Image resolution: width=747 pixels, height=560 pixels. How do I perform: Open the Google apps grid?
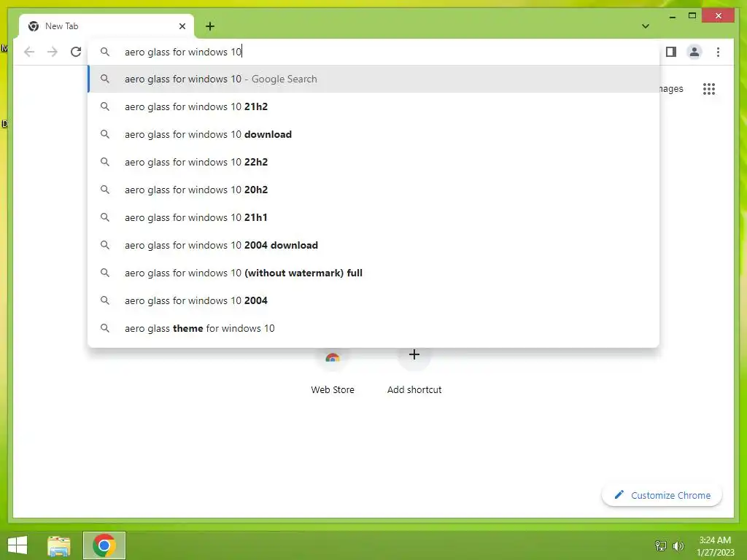click(x=709, y=89)
